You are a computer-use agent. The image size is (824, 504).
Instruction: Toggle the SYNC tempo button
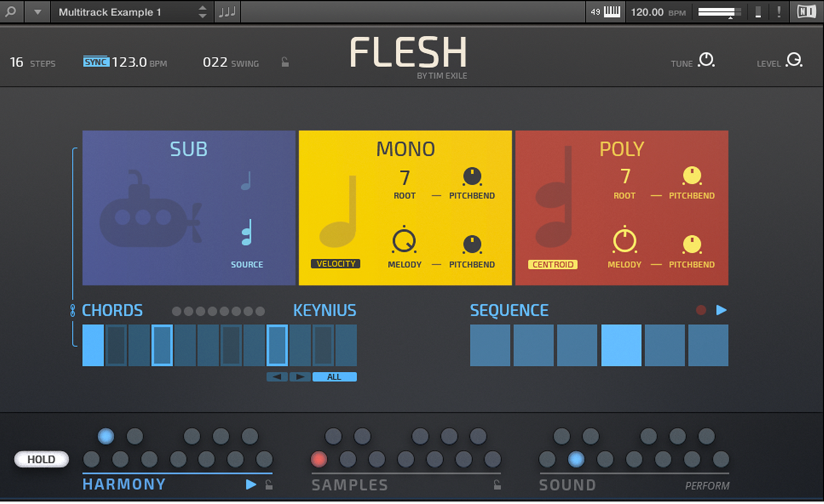tap(97, 62)
